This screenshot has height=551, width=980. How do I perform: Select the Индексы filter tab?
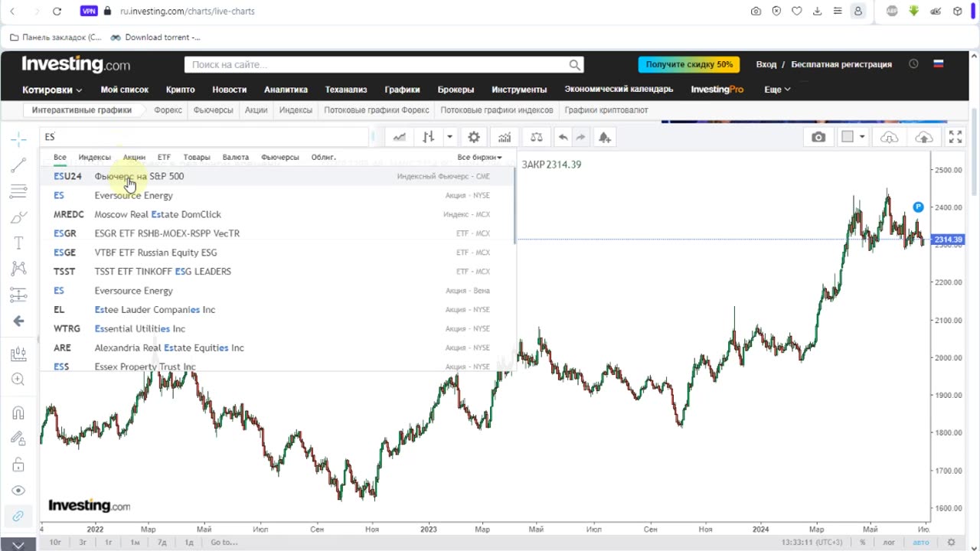(94, 157)
